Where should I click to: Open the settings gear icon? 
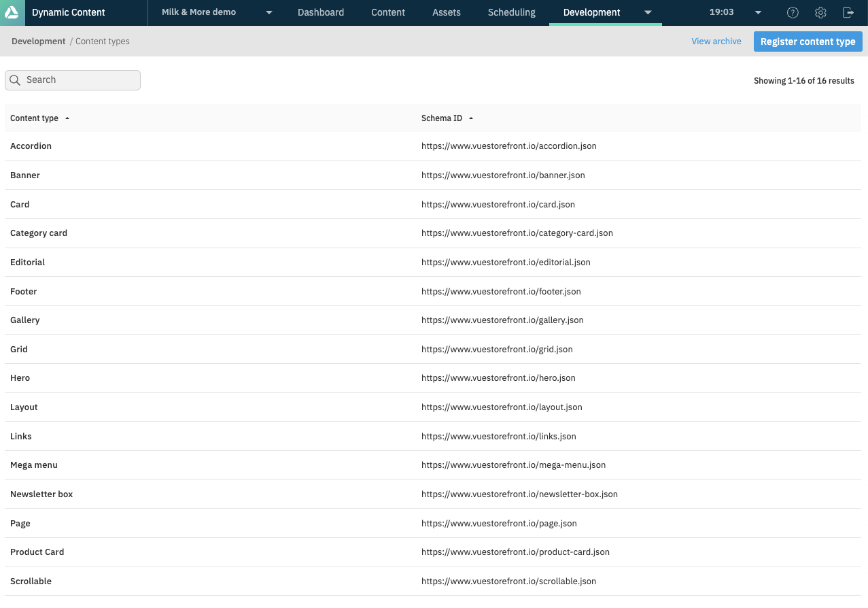[x=820, y=12]
